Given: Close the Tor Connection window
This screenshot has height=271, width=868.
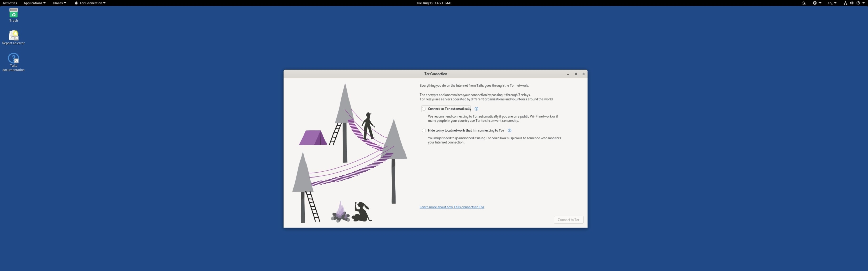Looking at the screenshot, I should (583, 74).
